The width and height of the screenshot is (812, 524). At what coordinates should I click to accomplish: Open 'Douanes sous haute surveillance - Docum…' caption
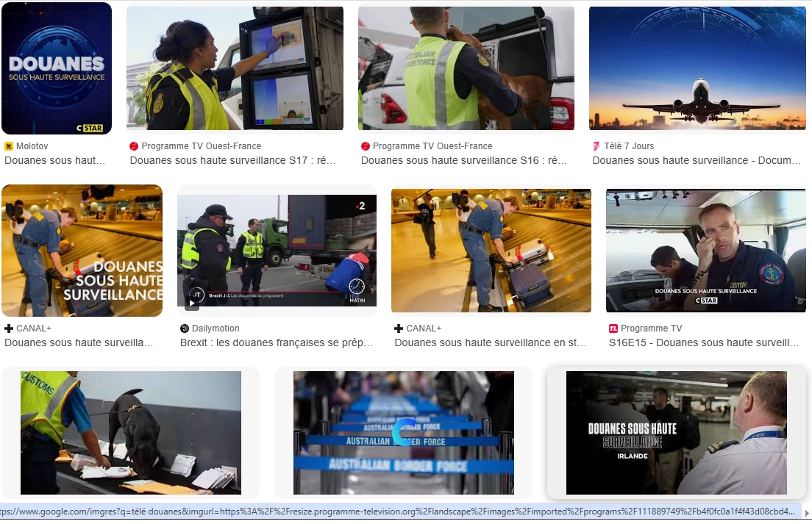point(696,160)
